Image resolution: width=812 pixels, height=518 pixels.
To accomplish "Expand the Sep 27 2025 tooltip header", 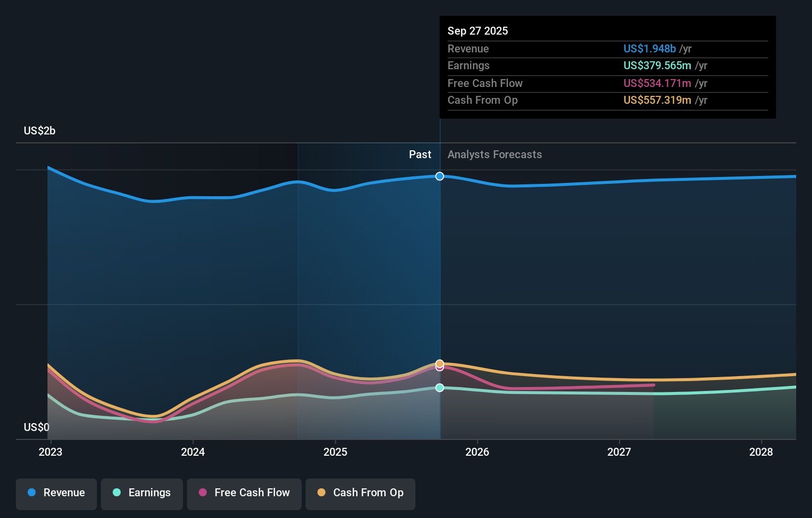I will coord(478,31).
